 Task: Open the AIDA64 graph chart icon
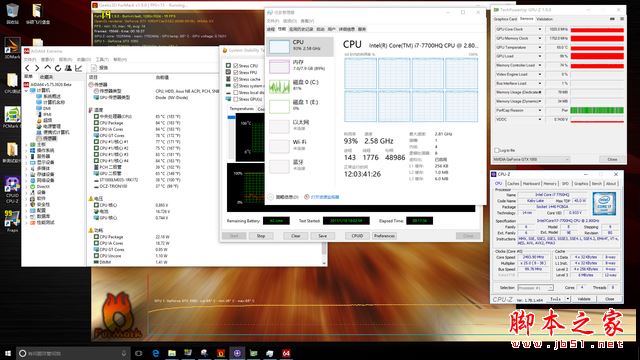tap(78, 68)
